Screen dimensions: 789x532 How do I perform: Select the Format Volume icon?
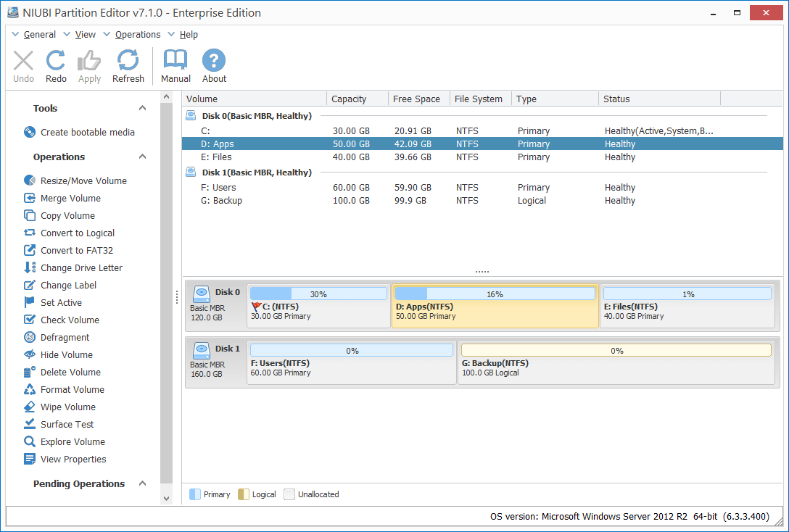(30, 389)
